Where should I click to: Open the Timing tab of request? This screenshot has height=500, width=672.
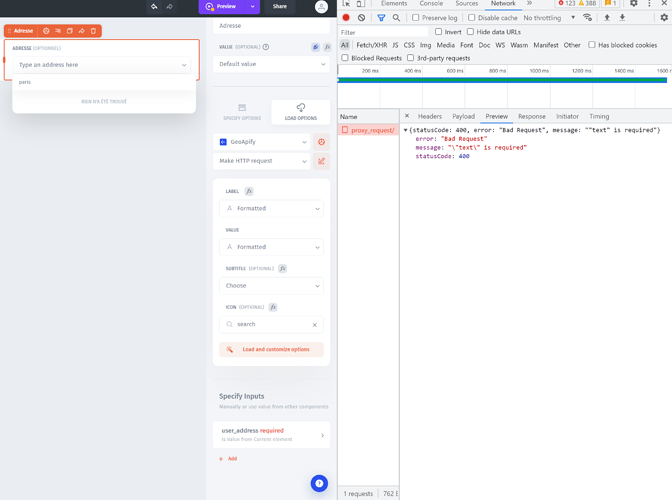click(x=599, y=117)
